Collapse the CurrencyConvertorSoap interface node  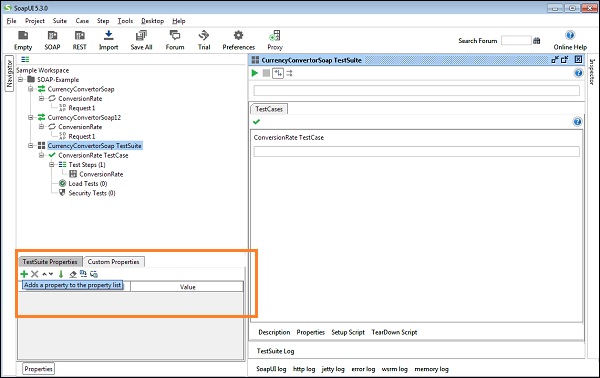pyautogui.click(x=31, y=89)
